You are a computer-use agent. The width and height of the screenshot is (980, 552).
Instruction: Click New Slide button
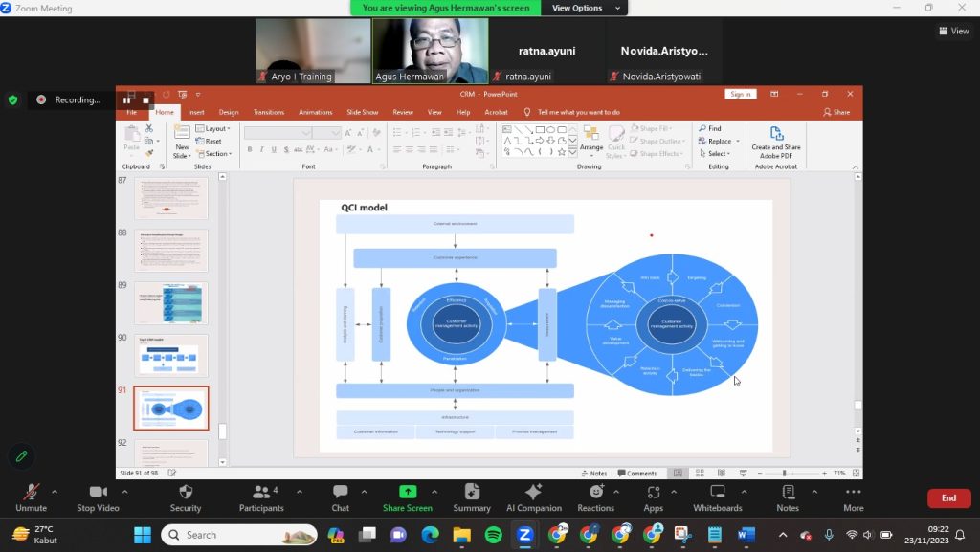pyautogui.click(x=182, y=142)
